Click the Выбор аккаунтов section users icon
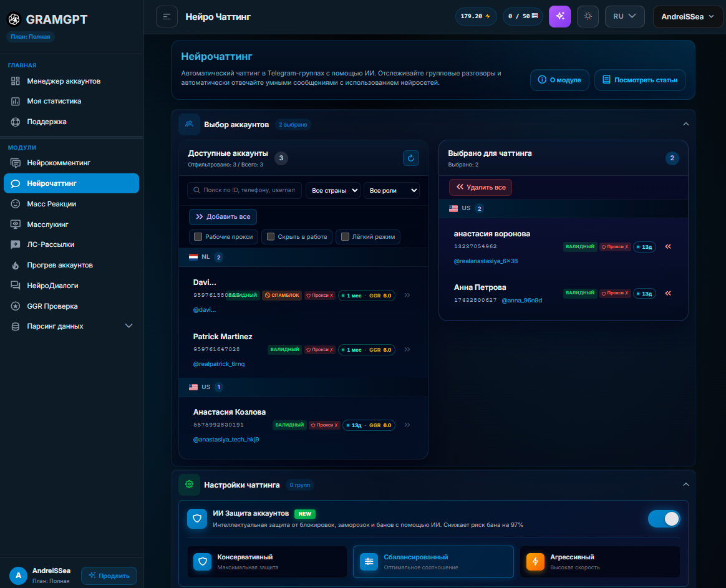Screen dimensions: 726x588 click(190, 124)
